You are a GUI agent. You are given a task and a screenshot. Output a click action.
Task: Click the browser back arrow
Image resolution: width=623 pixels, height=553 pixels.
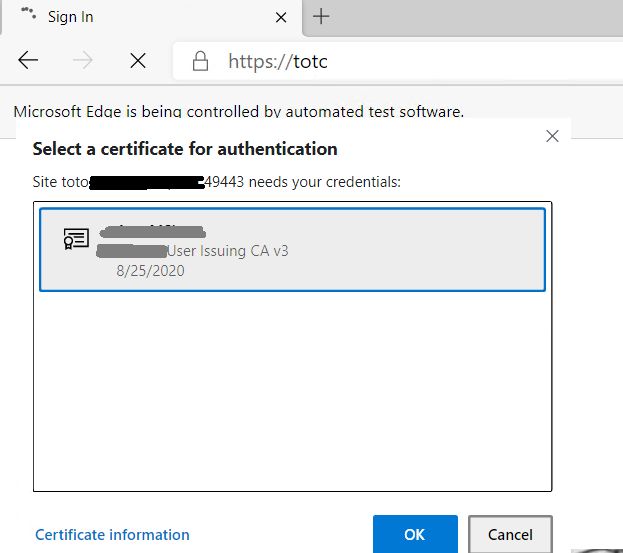[x=28, y=61]
